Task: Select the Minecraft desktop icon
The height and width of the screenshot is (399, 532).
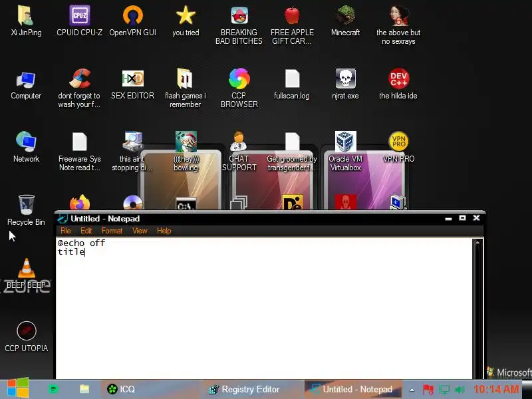Action: tap(345, 15)
